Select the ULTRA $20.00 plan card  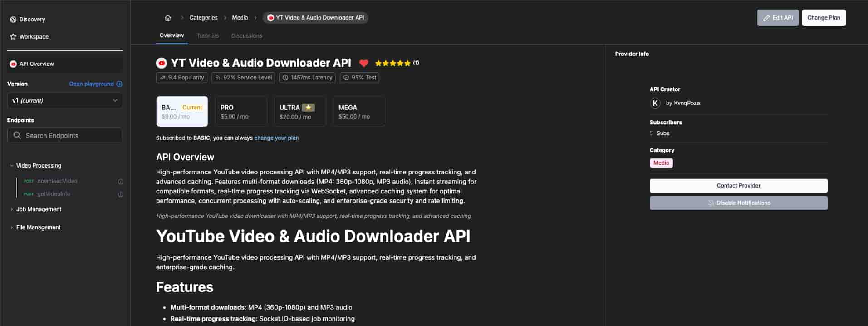pos(300,111)
